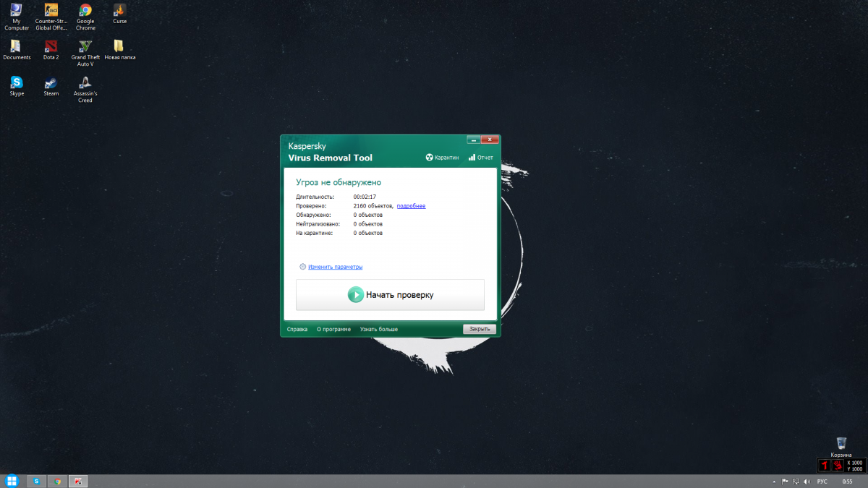Click the Нейтрализовано label
Screen dimensions: 868x488
318,224
